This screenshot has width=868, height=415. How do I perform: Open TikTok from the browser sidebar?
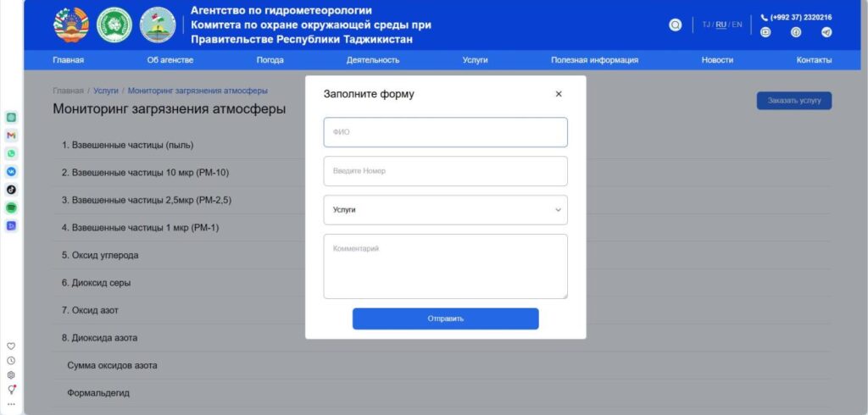click(x=11, y=190)
